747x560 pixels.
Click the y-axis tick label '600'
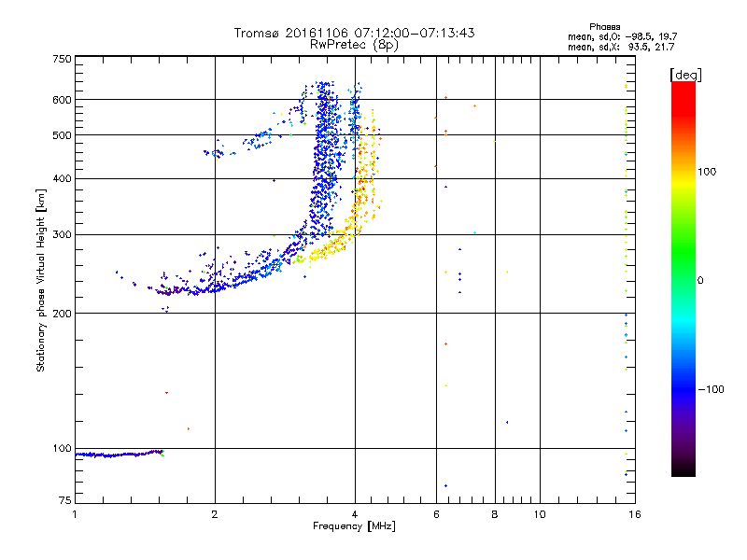pos(62,100)
